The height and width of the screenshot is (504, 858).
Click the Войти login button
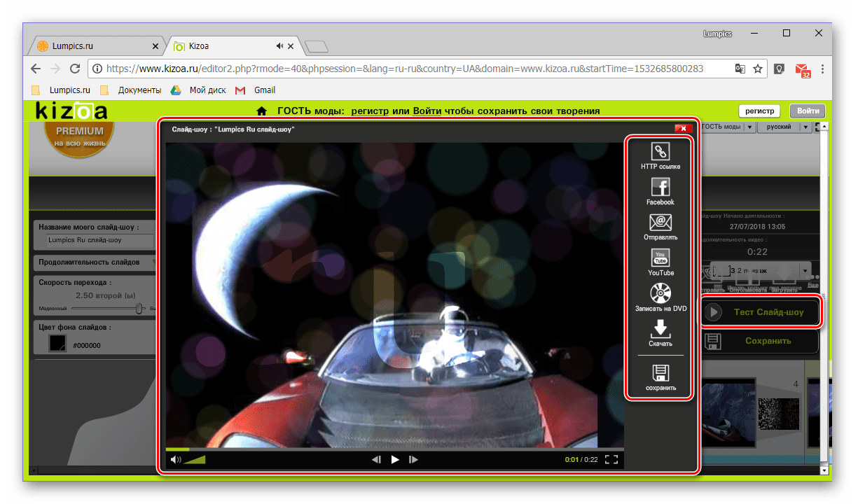808,111
